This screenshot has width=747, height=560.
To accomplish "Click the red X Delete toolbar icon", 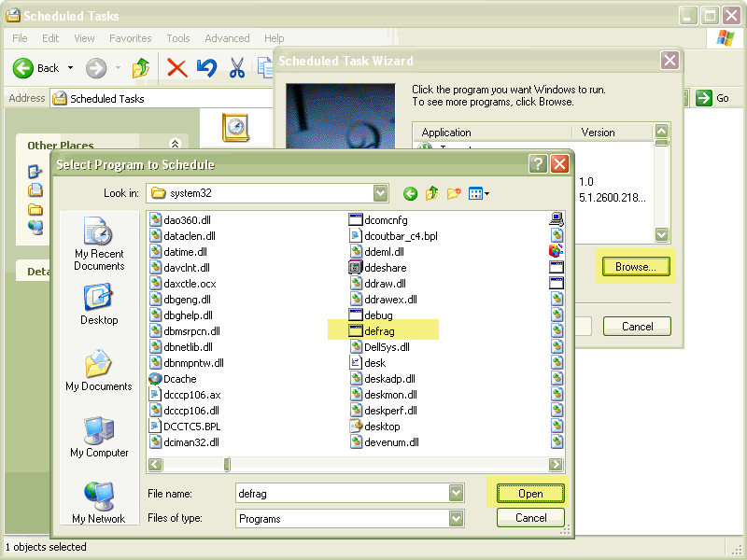I will tap(176, 68).
